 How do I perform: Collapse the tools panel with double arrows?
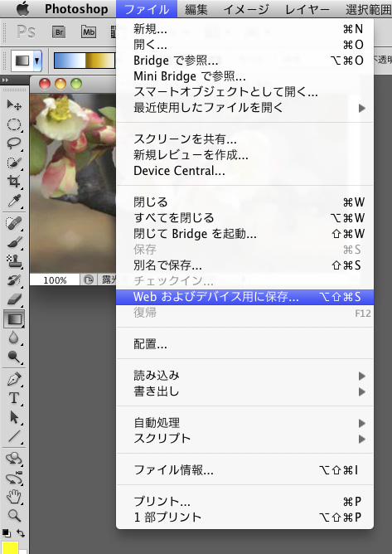[5, 80]
